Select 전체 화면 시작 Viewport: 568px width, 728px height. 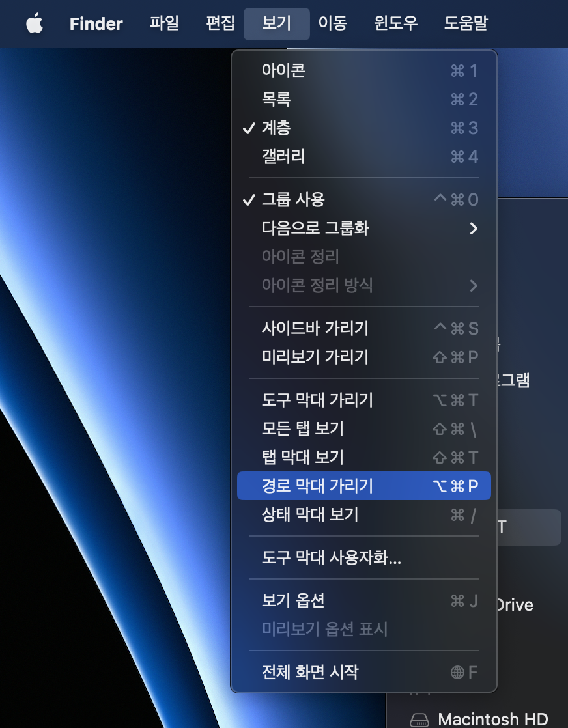point(363,672)
